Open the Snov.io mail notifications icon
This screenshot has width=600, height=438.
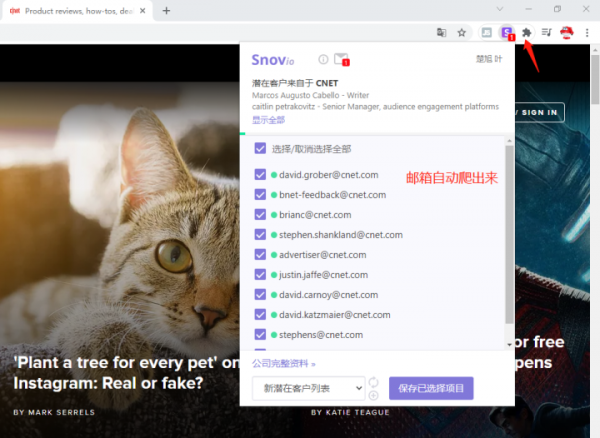pos(342,60)
